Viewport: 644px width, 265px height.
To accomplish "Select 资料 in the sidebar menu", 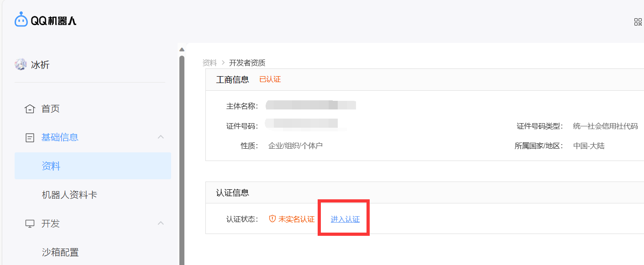I will point(51,166).
